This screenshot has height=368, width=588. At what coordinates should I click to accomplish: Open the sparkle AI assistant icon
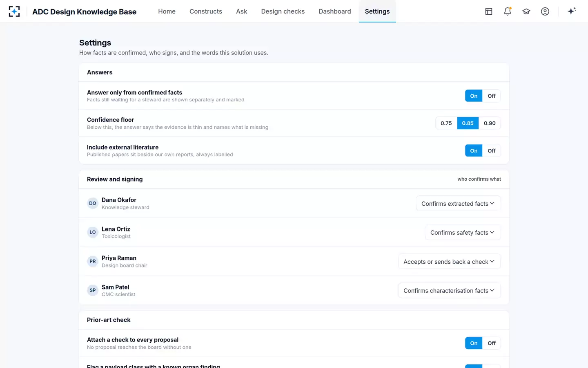click(572, 11)
